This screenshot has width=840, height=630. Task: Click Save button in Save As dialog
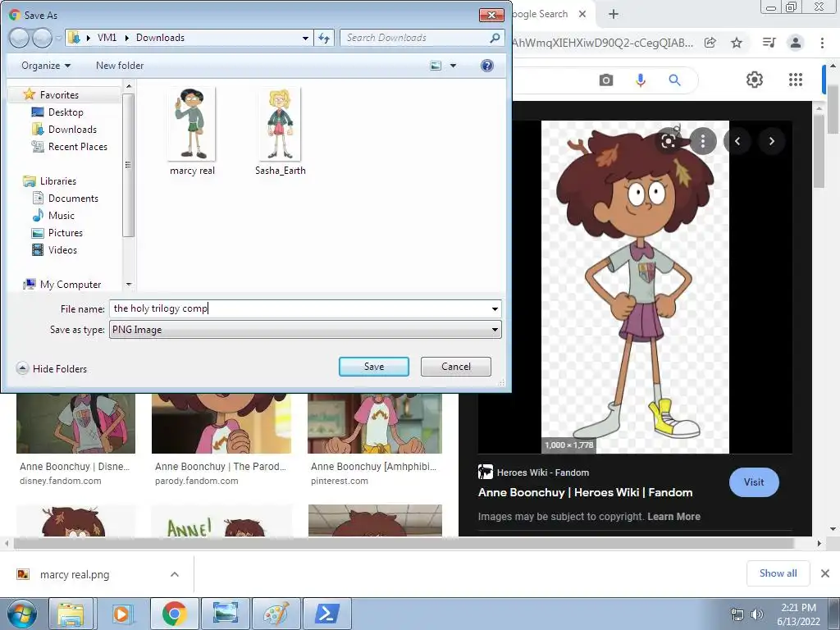point(373,367)
